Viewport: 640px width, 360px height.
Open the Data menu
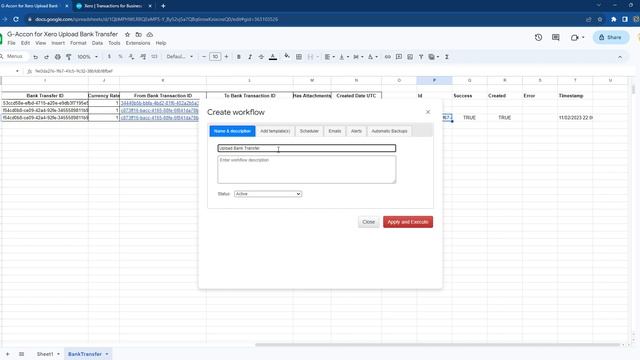coord(97,43)
